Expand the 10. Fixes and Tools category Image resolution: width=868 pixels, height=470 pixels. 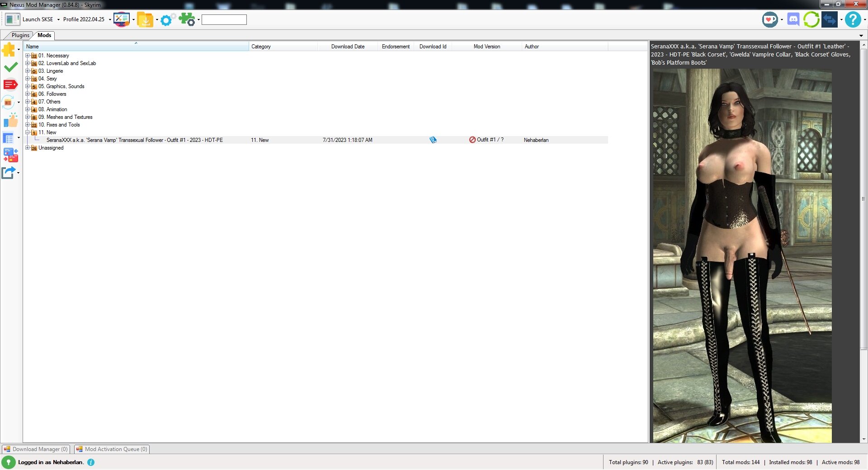[x=27, y=125]
